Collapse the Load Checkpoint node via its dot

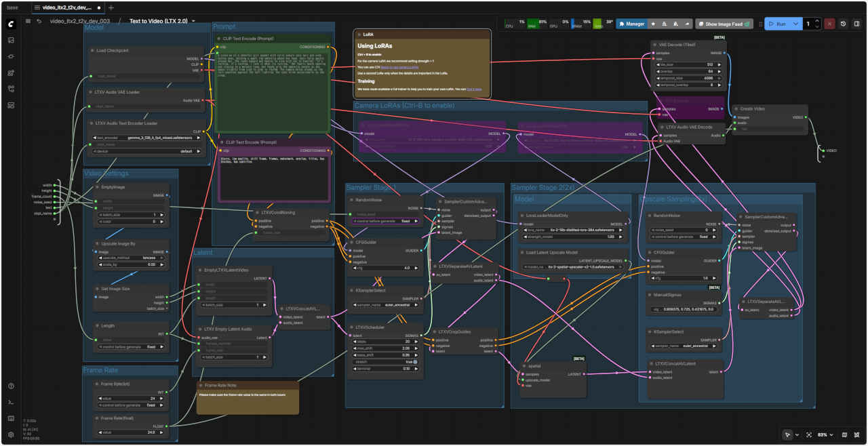click(92, 50)
